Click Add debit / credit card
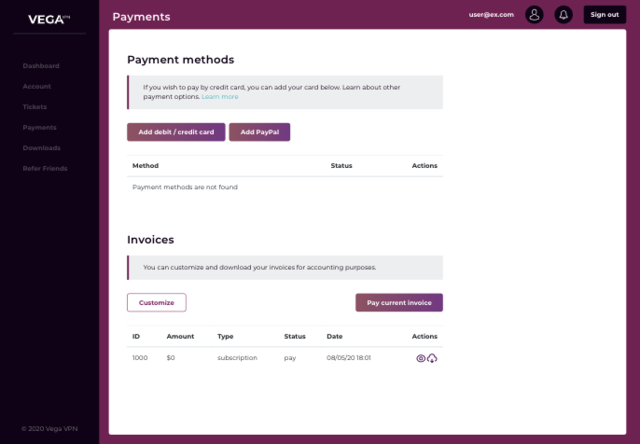Screen dimensions: 640x444 [x=176, y=132]
